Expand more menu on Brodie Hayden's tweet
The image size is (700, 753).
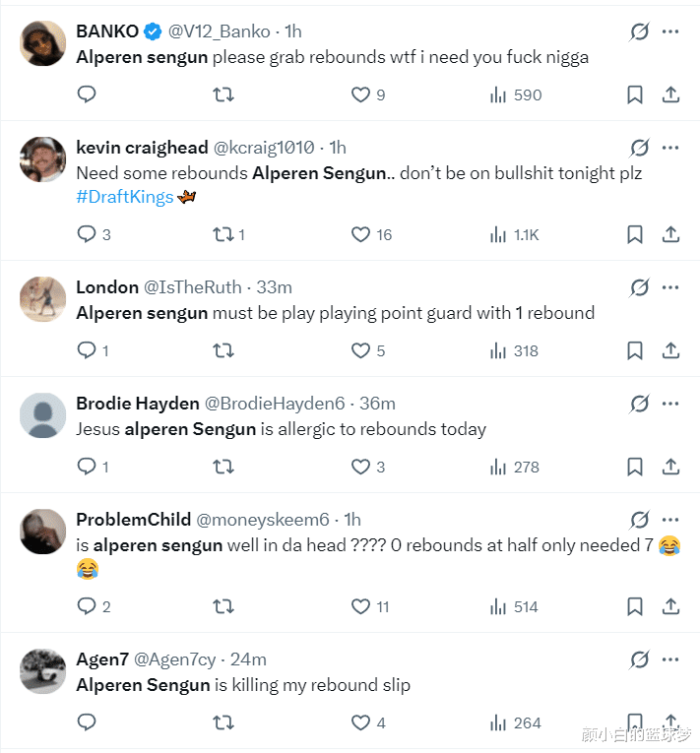670,404
